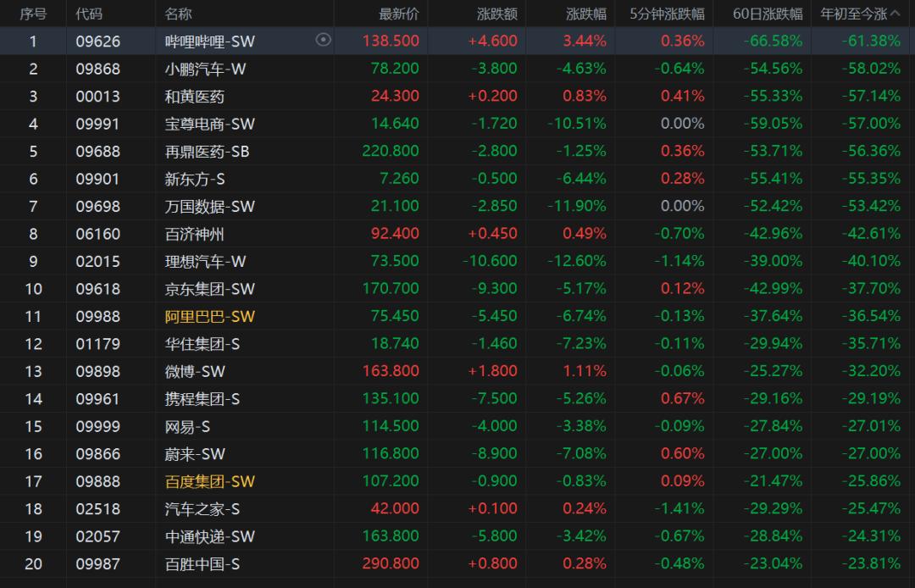915x588 pixels.
Task: Sort by the 年初至今涨 column arrow
Action: [x=896, y=14]
